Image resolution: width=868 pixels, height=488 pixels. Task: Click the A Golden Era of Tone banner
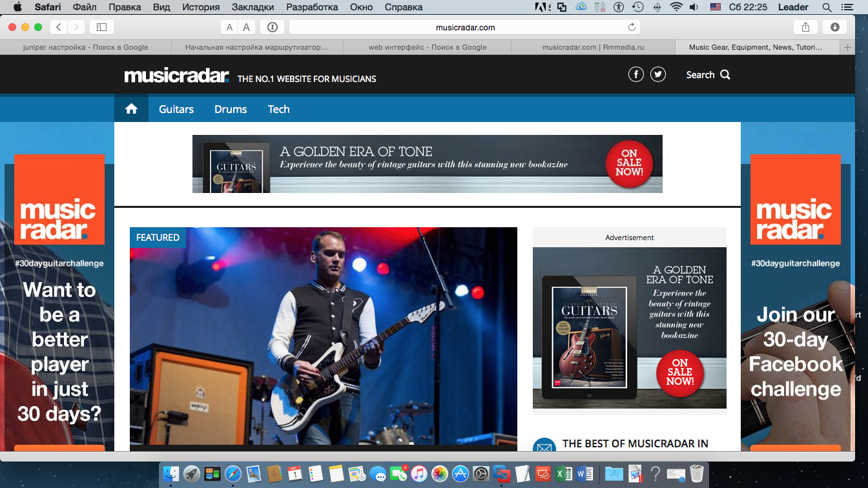click(428, 164)
